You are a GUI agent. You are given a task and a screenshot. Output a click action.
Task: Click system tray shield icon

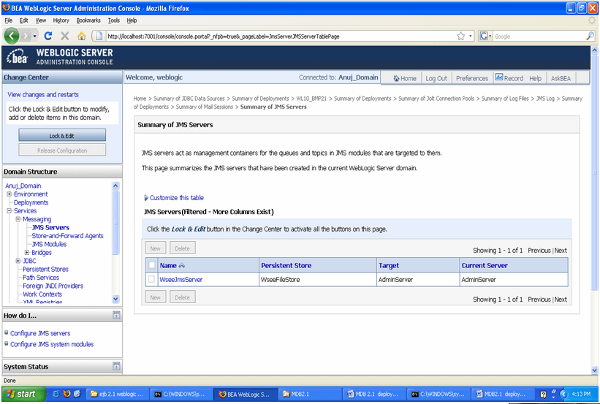[543, 394]
